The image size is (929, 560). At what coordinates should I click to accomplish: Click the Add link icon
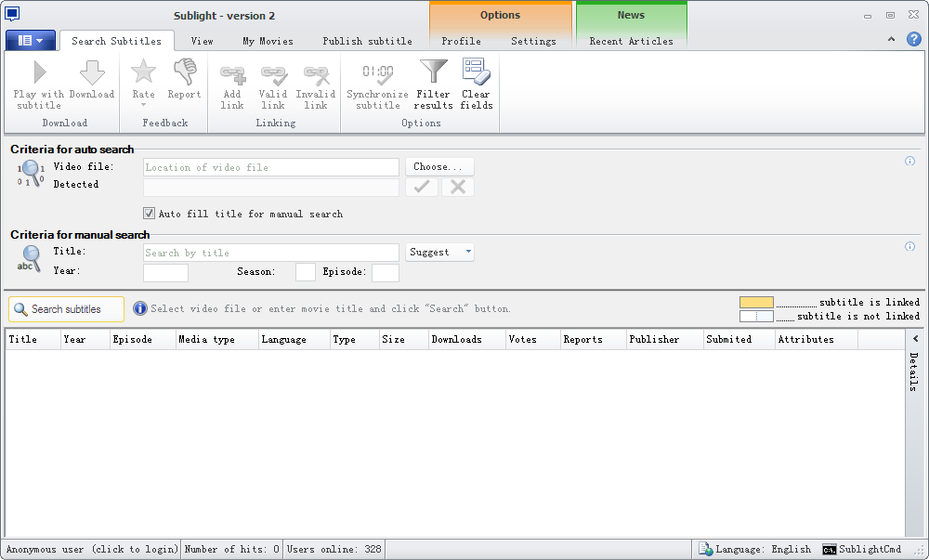pos(232,75)
